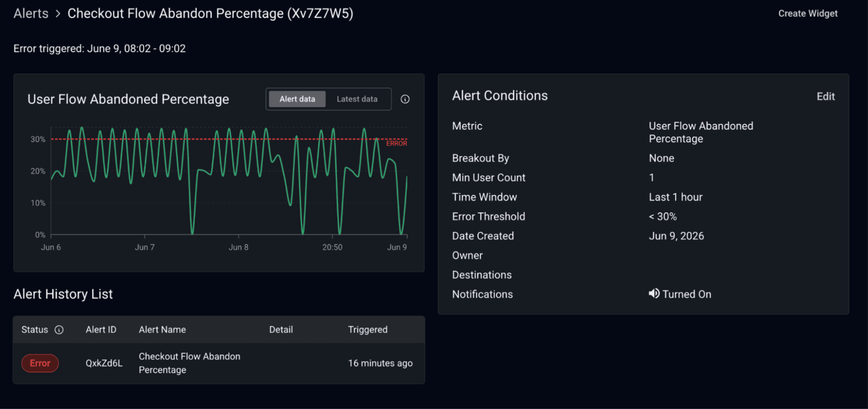
Task: Click the Min User Count label
Action: click(488, 178)
